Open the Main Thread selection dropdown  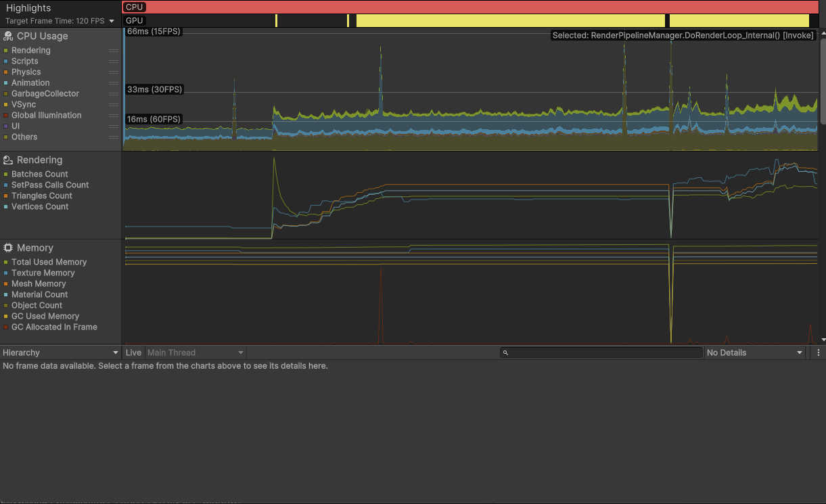tap(196, 352)
